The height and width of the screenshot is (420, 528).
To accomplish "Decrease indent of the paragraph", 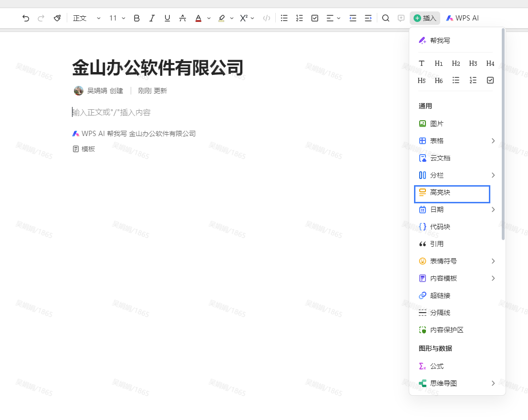I will 353,18.
